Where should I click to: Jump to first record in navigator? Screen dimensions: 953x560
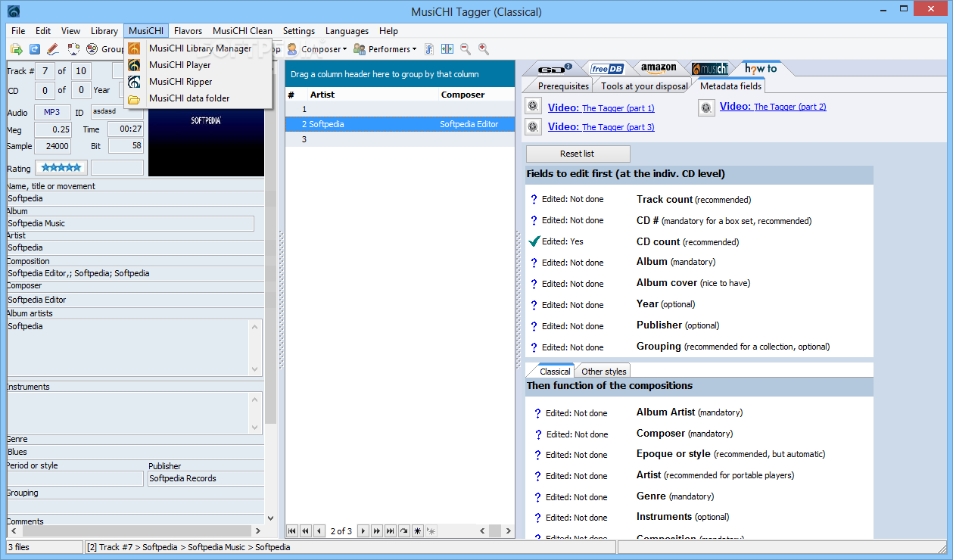click(x=292, y=531)
